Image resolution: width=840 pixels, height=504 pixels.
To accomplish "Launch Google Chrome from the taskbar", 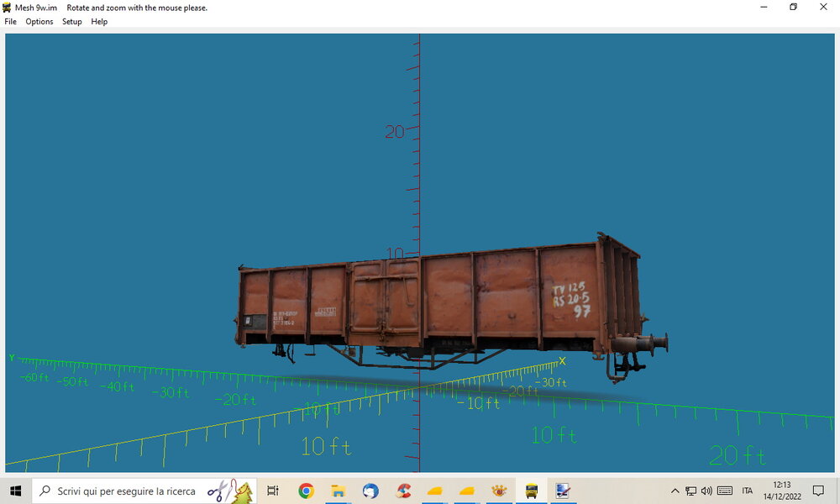I will (306, 491).
